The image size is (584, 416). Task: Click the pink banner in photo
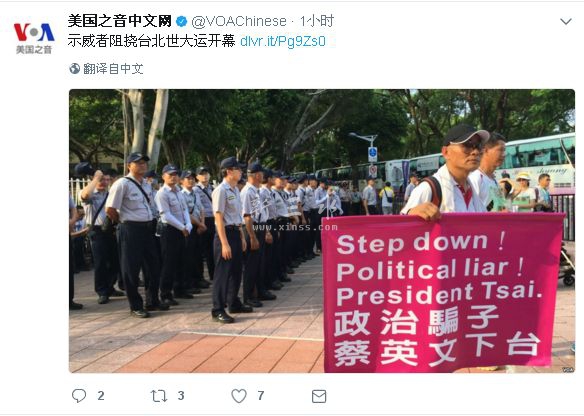[442, 293]
